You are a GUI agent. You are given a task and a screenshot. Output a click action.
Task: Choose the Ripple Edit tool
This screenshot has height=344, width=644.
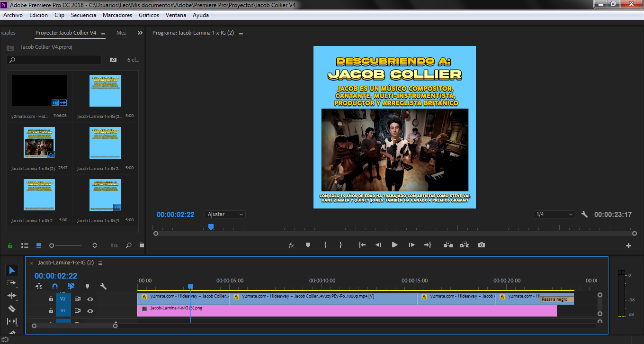point(12,296)
